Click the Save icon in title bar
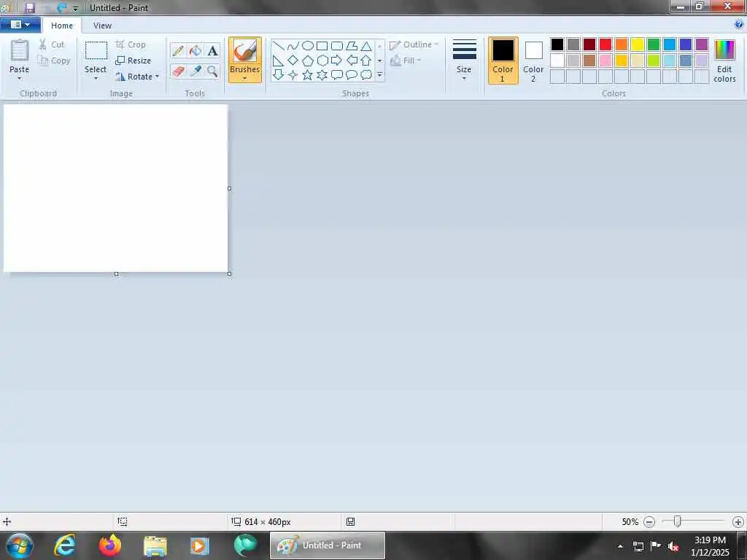The image size is (747, 560). tap(30, 7)
